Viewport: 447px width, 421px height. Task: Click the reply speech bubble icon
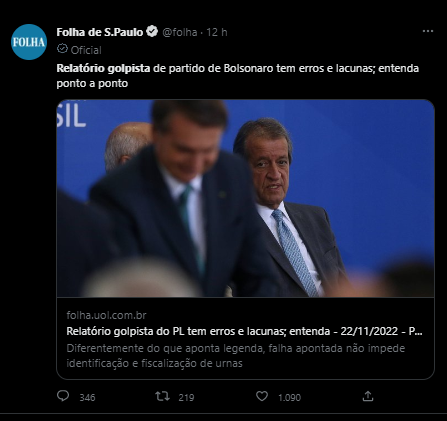pyautogui.click(x=63, y=396)
